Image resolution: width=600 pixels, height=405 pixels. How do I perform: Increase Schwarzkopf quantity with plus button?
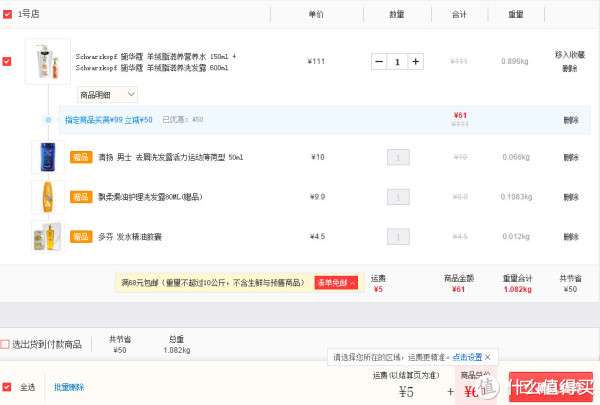tap(416, 62)
